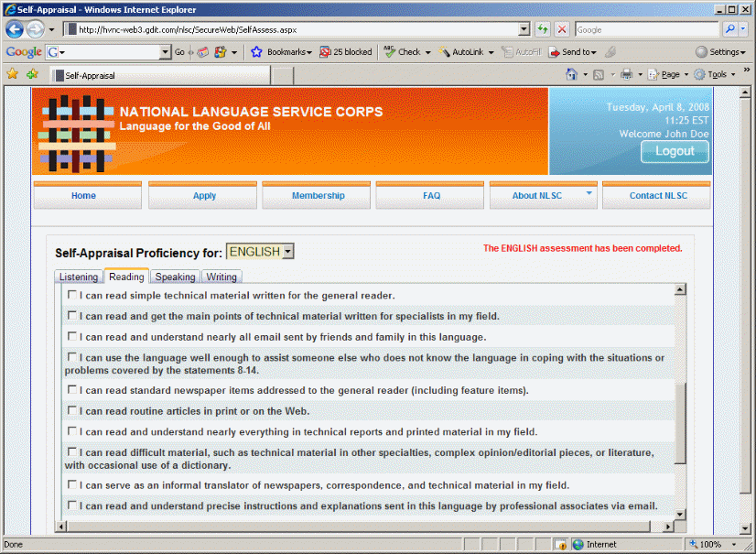Click the magnifier Search icon
The height and width of the screenshot is (554, 756).
coord(730,30)
